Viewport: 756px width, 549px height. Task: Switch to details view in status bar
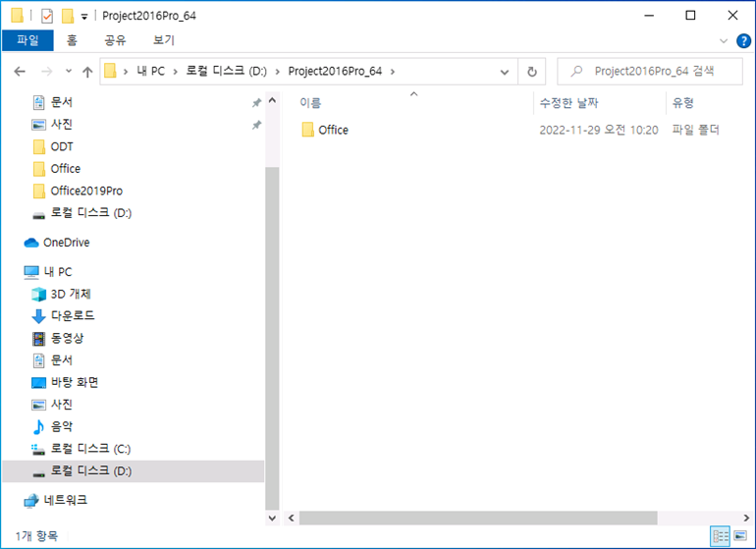coord(721,536)
